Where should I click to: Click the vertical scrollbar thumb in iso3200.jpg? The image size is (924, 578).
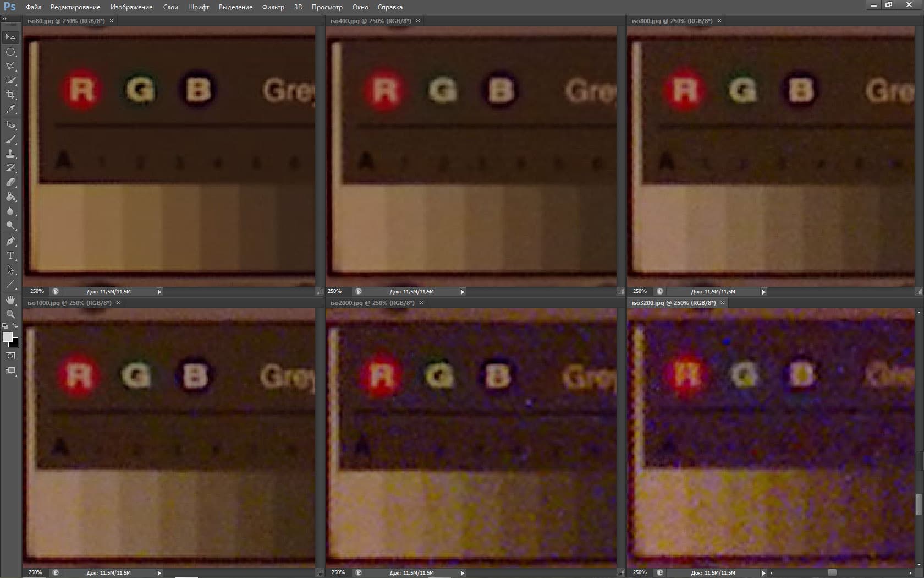[918, 504]
